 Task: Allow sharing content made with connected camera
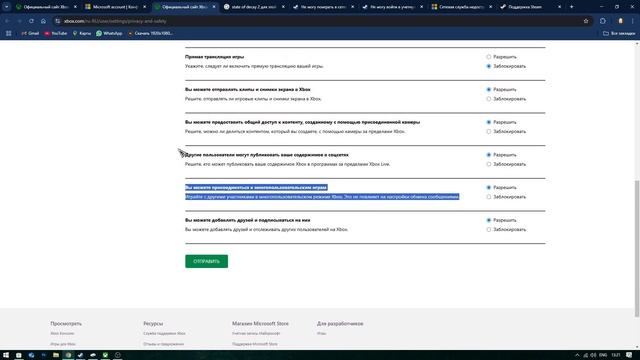[x=489, y=122]
